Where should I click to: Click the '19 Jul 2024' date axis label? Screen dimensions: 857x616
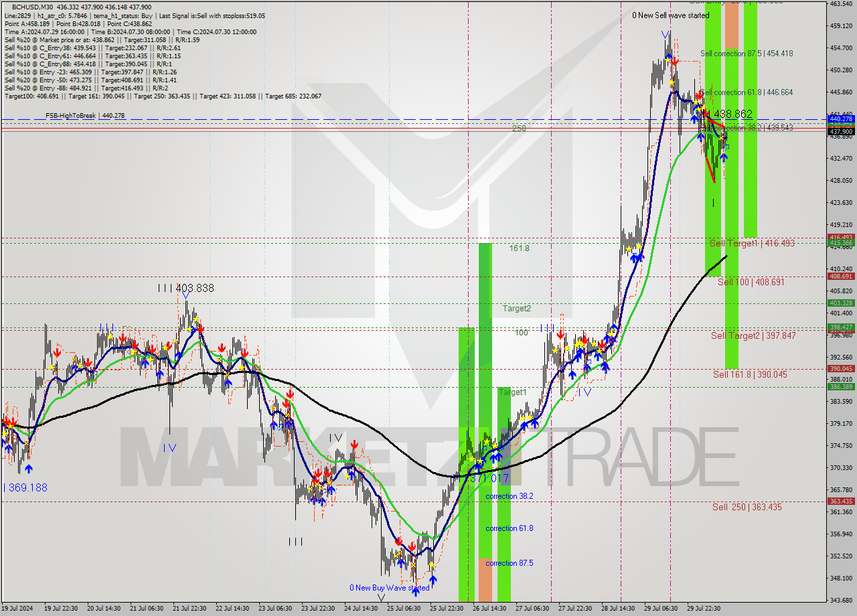pos(17,609)
